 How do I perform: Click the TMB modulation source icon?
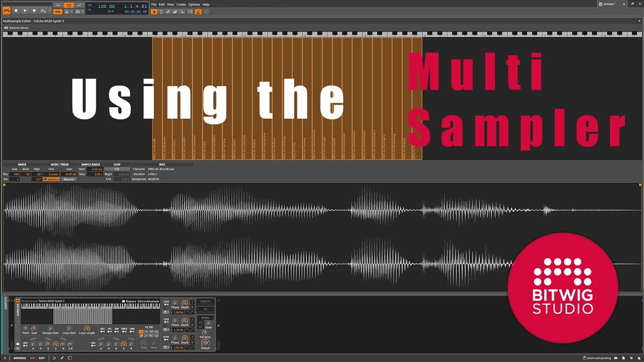tap(132, 332)
